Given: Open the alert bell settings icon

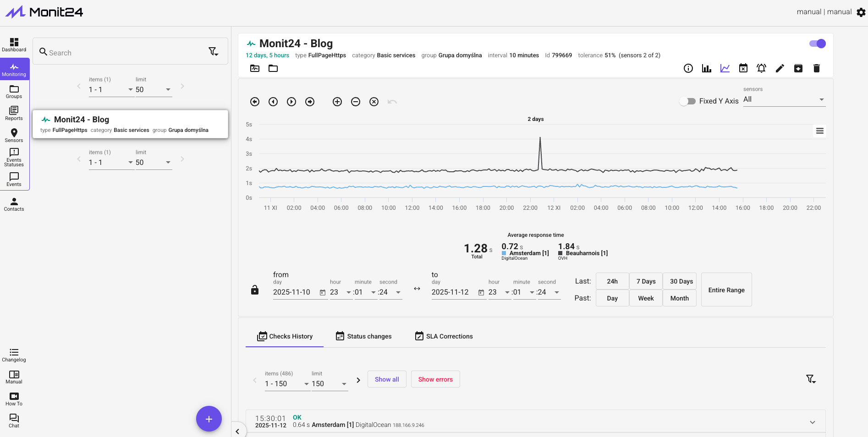Looking at the screenshot, I should tap(761, 68).
